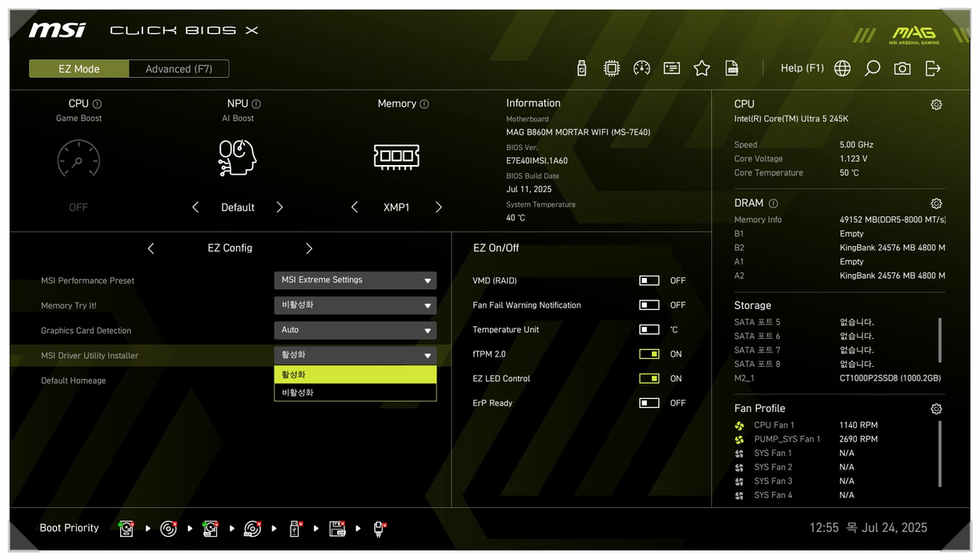The width and height of the screenshot is (980, 560).
Task: Open the M-Flash USB update icon
Action: point(581,69)
